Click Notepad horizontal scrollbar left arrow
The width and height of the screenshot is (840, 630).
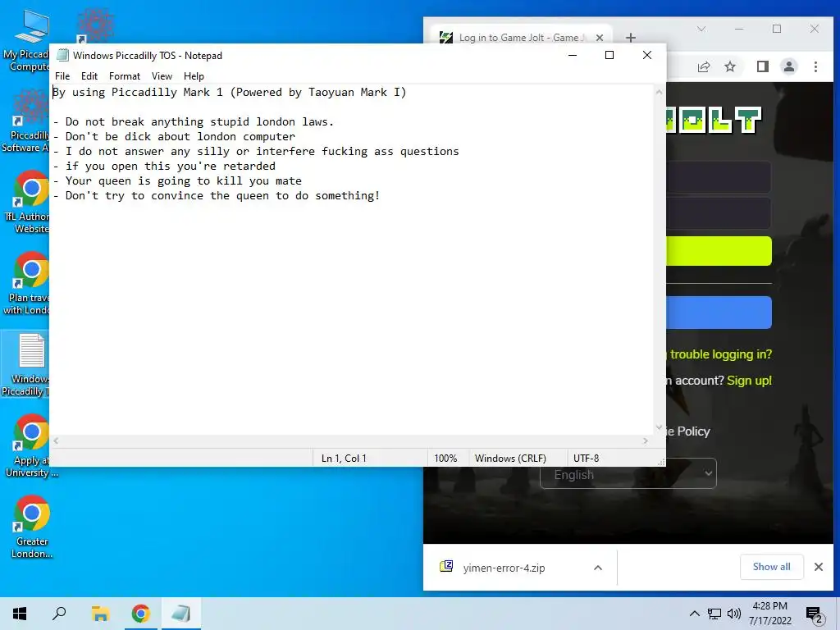56,441
